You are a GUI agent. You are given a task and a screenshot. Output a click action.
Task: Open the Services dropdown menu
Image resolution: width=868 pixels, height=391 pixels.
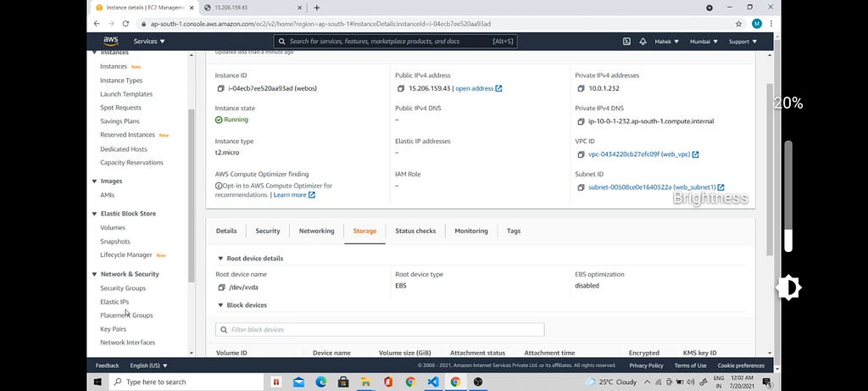[149, 42]
